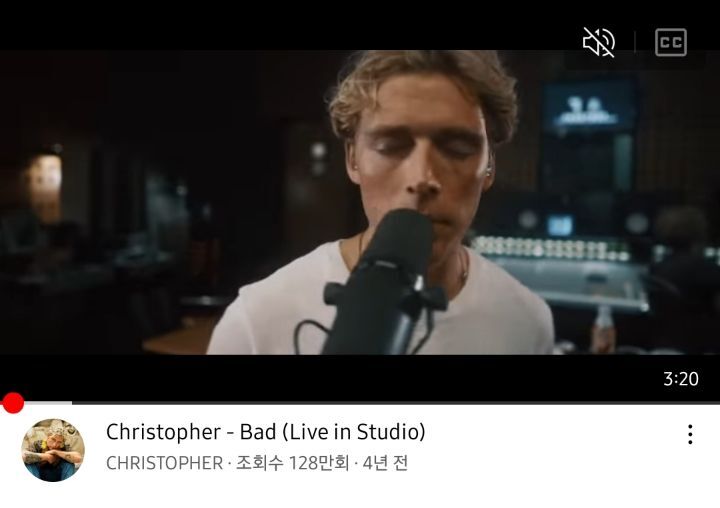Tap the singer's face in video preview
The height and width of the screenshot is (508, 720).
(x=420, y=147)
